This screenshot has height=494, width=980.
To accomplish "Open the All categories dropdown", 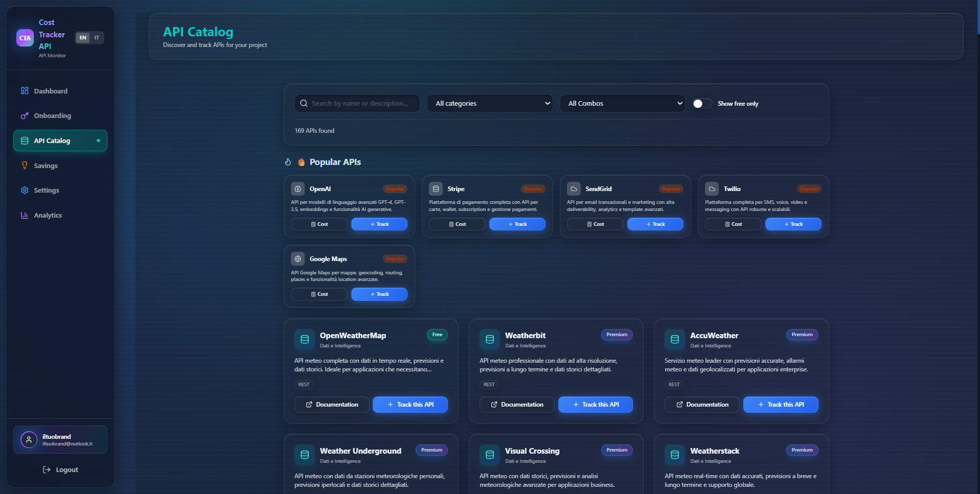I will tap(489, 103).
